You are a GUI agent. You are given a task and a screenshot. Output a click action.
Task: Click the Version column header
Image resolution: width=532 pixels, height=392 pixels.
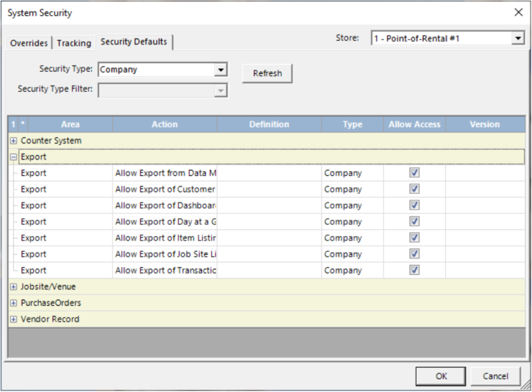(x=485, y=124)
